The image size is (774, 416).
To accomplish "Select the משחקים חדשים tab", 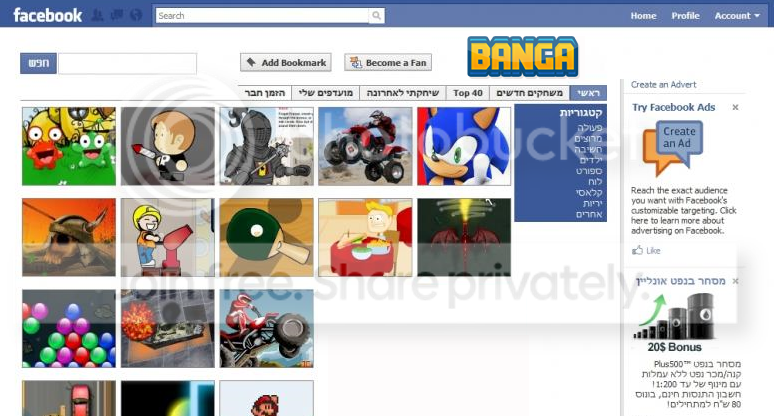I will coord(529,93).
